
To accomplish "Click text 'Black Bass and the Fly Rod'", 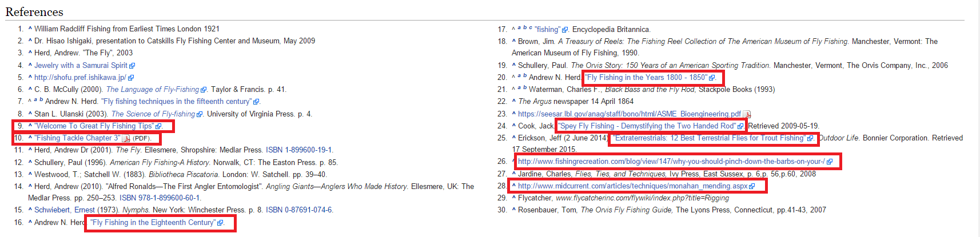I will [x=650, y=90].
